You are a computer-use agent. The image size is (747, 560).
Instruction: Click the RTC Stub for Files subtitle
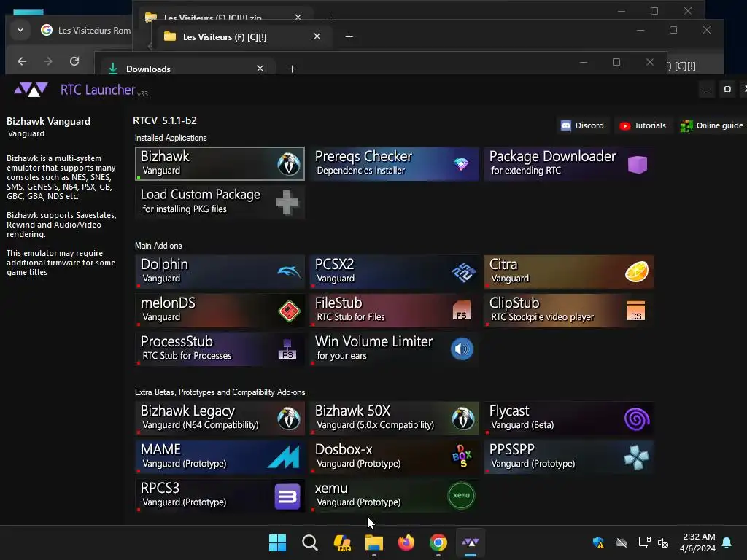[x=351, y=317]
